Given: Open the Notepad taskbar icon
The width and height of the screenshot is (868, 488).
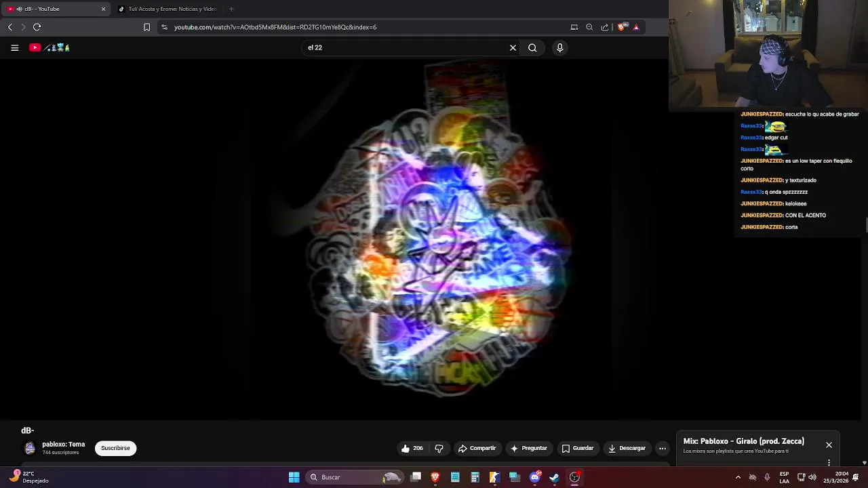Looking at the screenshot, I should click(x=455, y=477).
